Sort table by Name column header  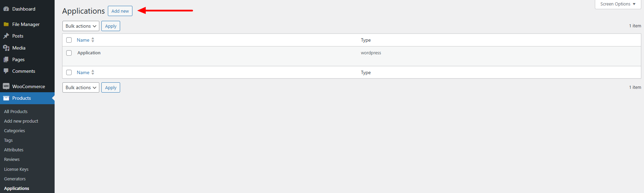83,40
